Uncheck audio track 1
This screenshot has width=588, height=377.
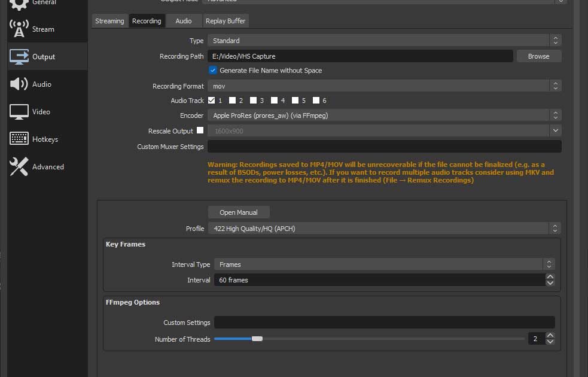[x=212, y=101]
